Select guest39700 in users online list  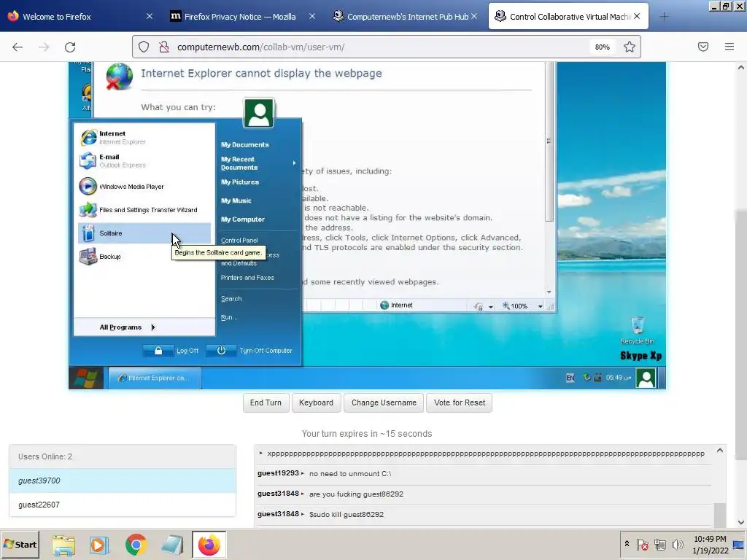[123, 481]
